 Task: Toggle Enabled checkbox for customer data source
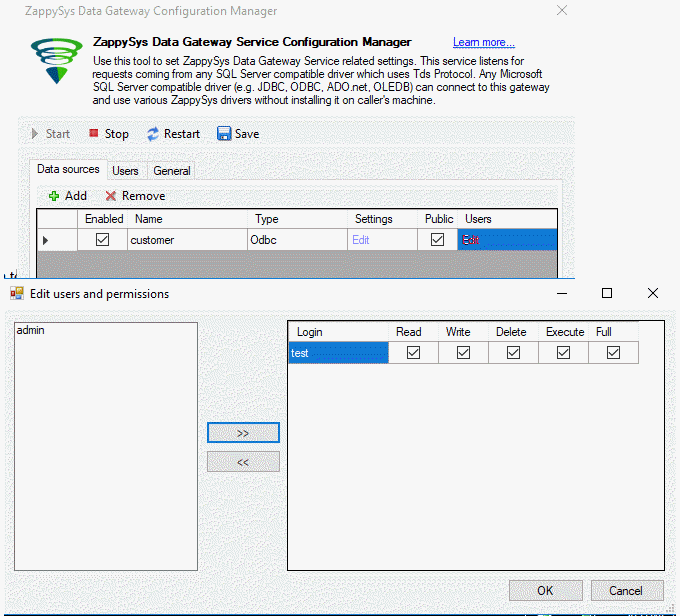tap(102, 239)
